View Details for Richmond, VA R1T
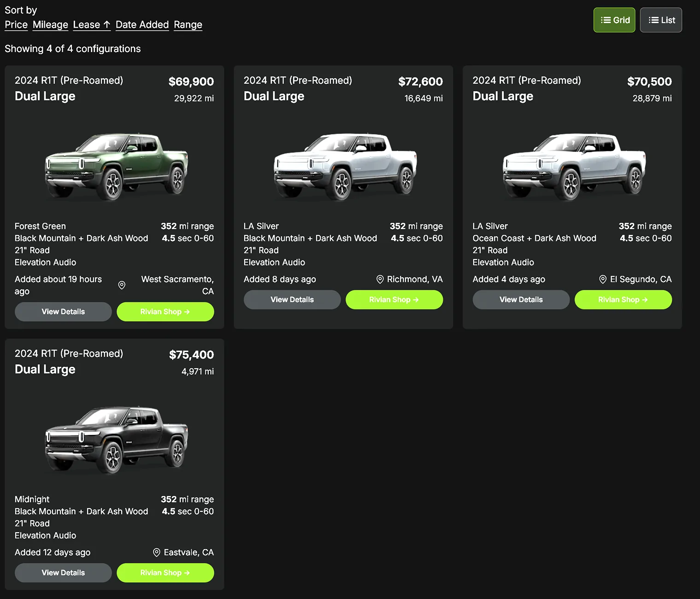The height and width of the screenshot is (599, 700). pyautogui.click(x=292, y=300)
